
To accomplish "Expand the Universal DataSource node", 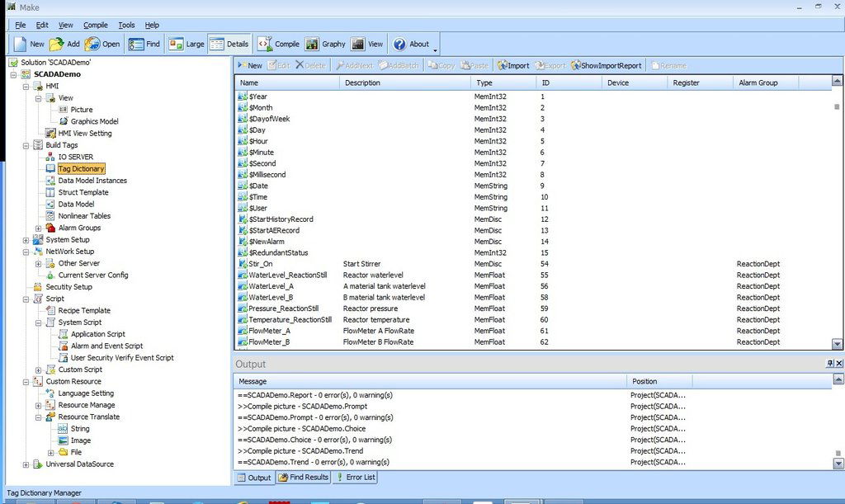I will point(25,464).
